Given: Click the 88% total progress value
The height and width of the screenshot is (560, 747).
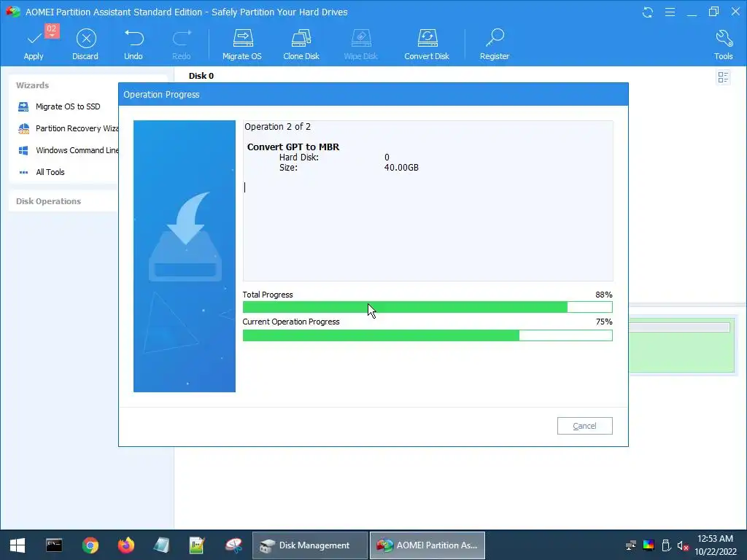Looking at the screenshot, I should tap(603, 295).
